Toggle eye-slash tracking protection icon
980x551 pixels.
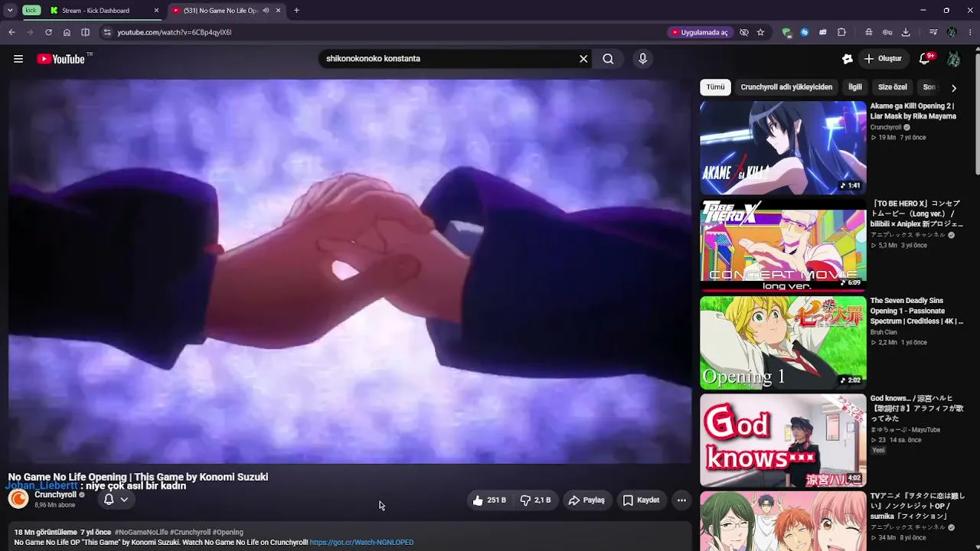[x=743, y=32]
